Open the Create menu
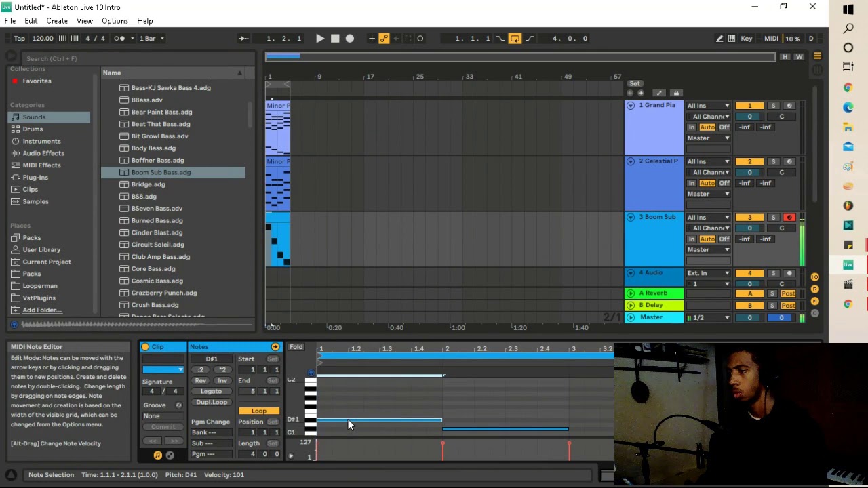The height and width of the screenshot is (488, 868). (x=57, y=21)
